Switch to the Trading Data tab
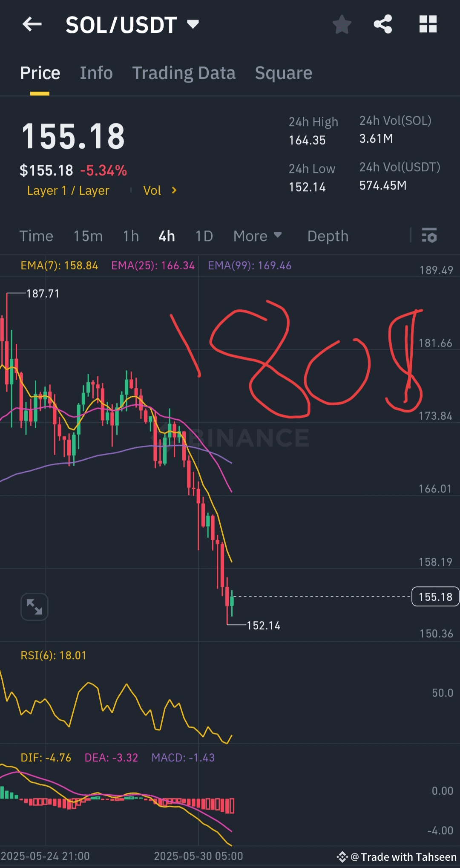460x868 pixels. (x=184, y=73)
